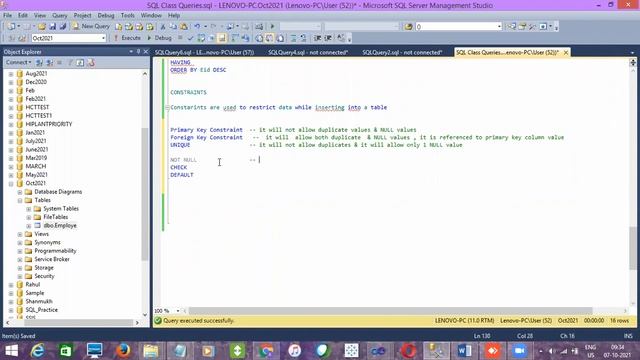Switch to the SQLQuery2.sql tab
Viewport: 640px width, 360px height.
(x=402, y=52)
